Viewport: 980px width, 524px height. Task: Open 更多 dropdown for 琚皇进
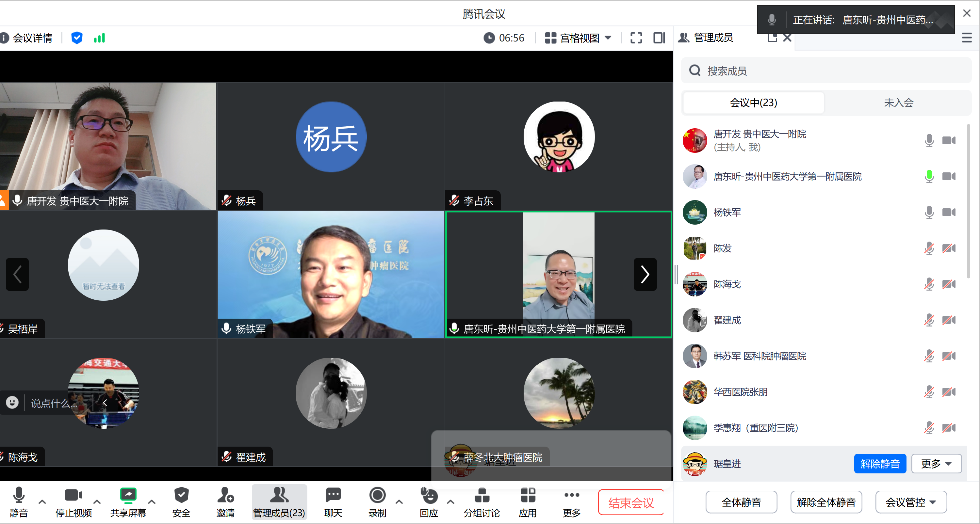click(x=936, y=464)
